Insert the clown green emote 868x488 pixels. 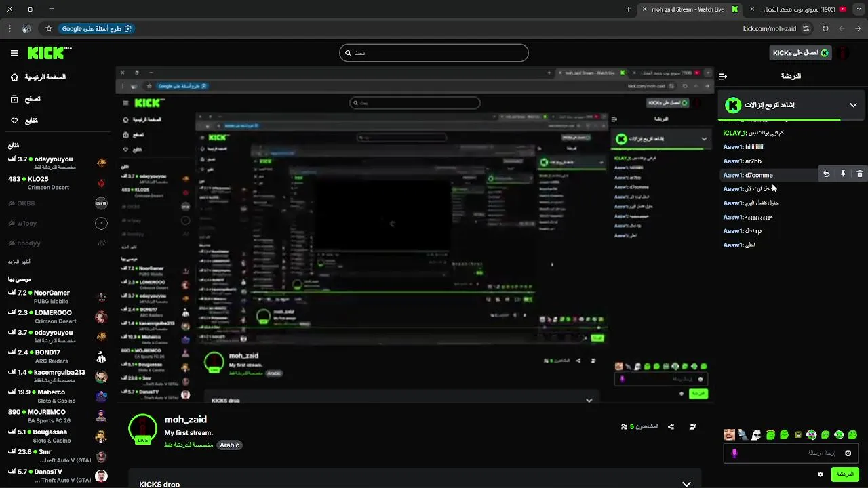tap(812, 434)
